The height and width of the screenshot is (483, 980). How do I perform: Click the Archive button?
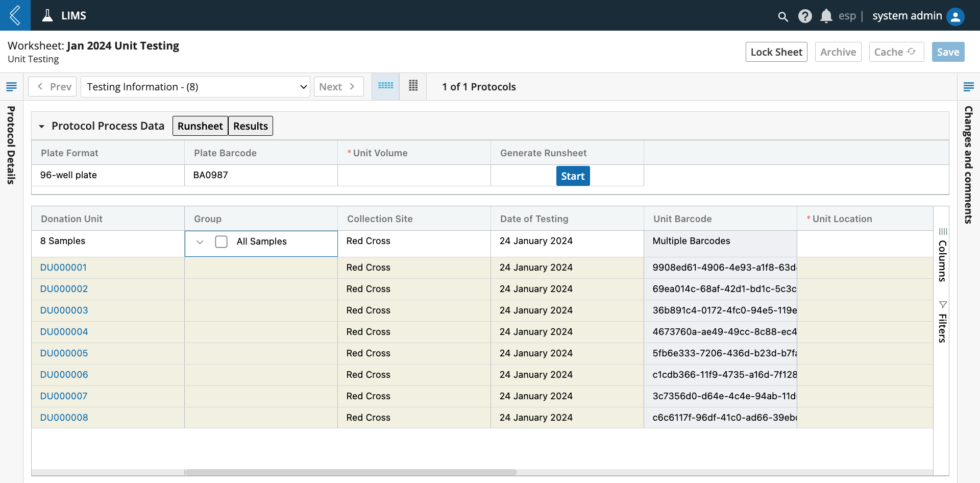click(838, 52)
